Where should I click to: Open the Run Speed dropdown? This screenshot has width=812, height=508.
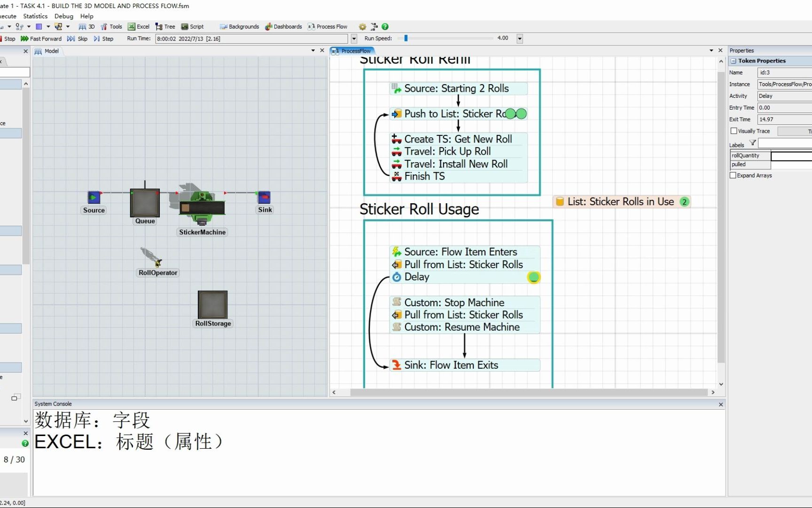[x=519, y=38]
